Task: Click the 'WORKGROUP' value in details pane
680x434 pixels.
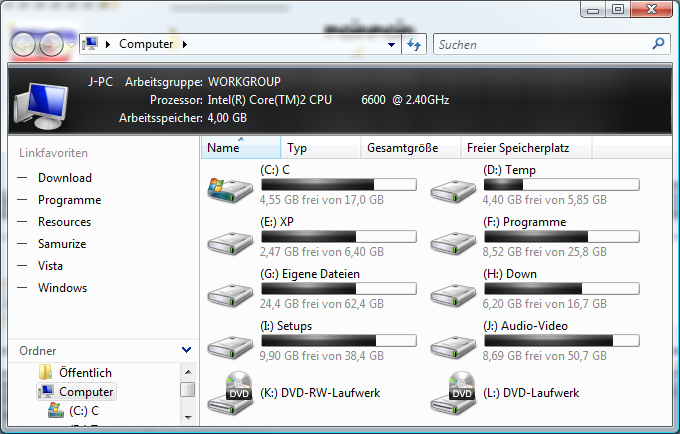Action: pyautogui.click(x=244, y=82)
